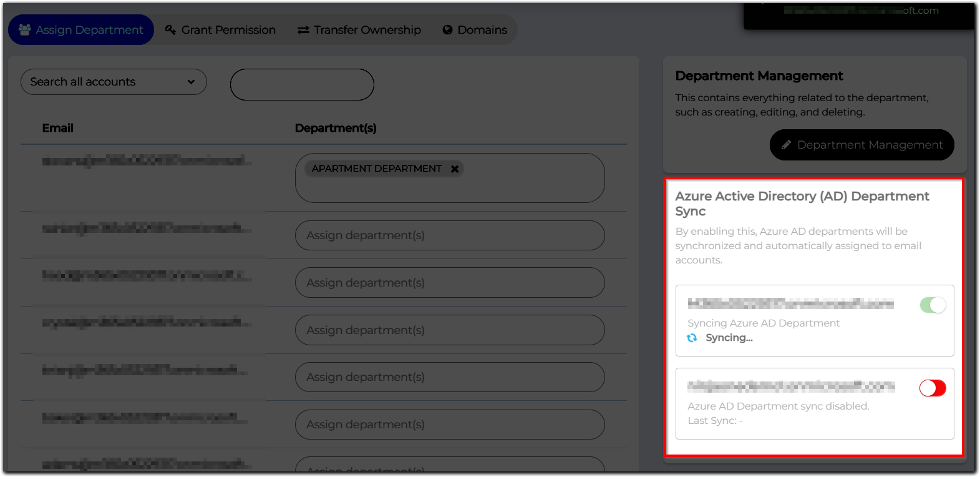
Task: Open Assign department(s) field in fourth row
Action: click(x=450, y=330)
